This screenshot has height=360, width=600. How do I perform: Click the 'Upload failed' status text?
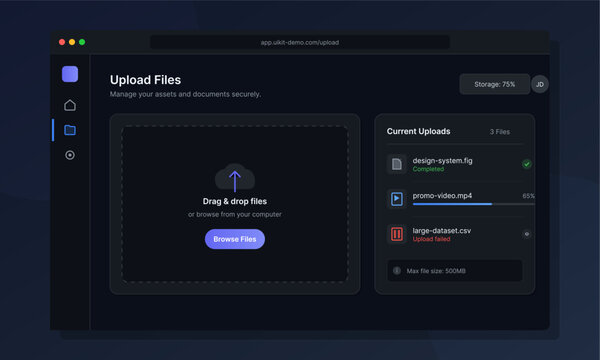coord(431,239)
